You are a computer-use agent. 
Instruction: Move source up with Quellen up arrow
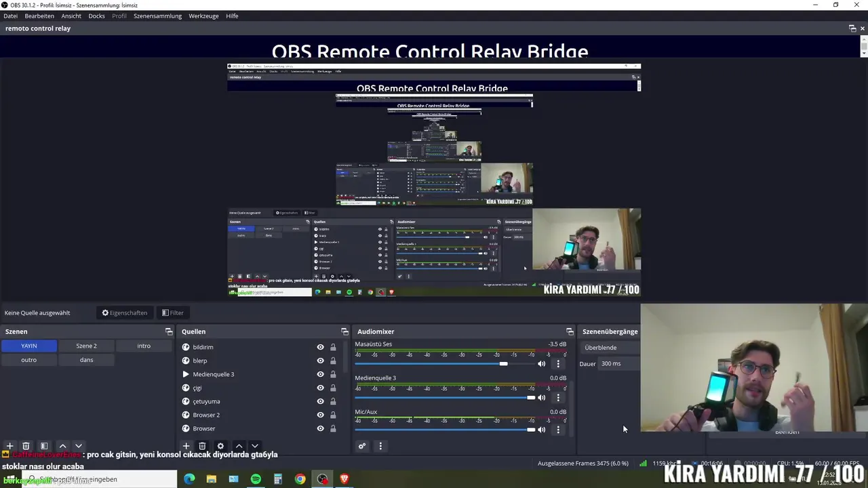point(239,446)
